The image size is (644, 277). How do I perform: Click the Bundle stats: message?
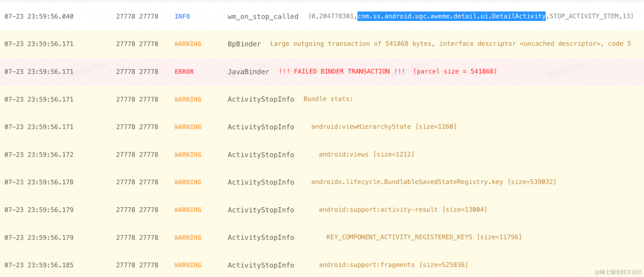point(328,99)
